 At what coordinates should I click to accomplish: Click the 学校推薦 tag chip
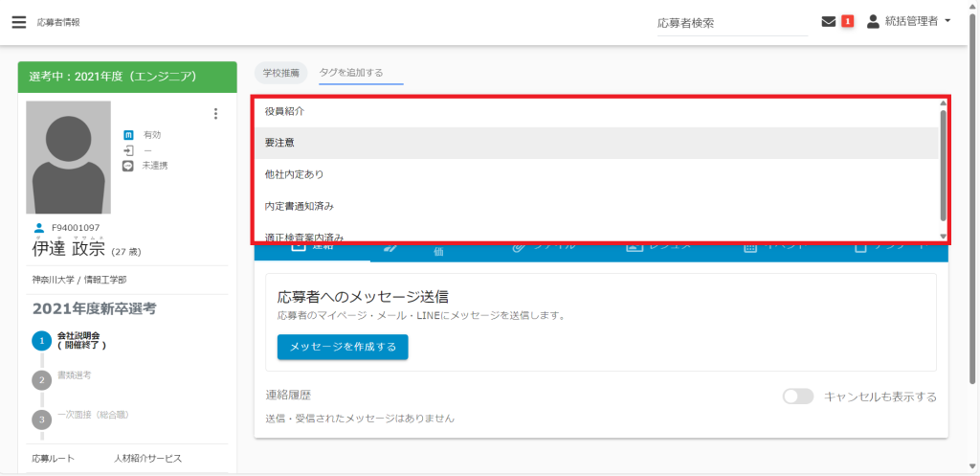tap(281, 72)
